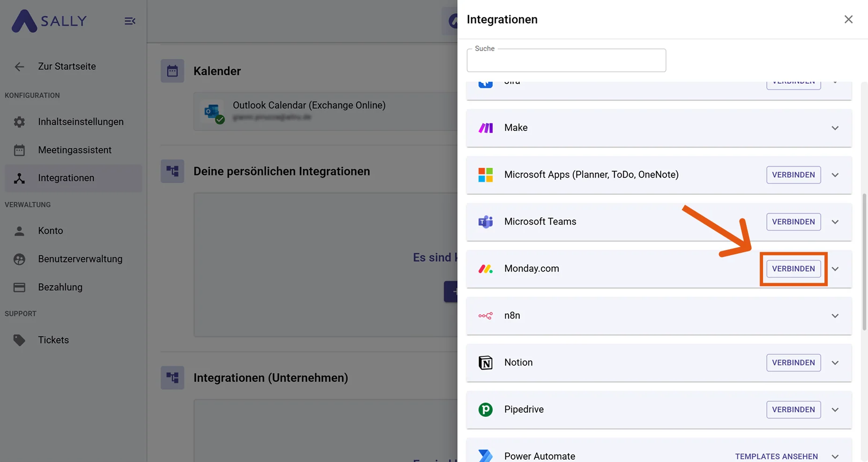
Task: Click the Suche search field
Action: 566,60
